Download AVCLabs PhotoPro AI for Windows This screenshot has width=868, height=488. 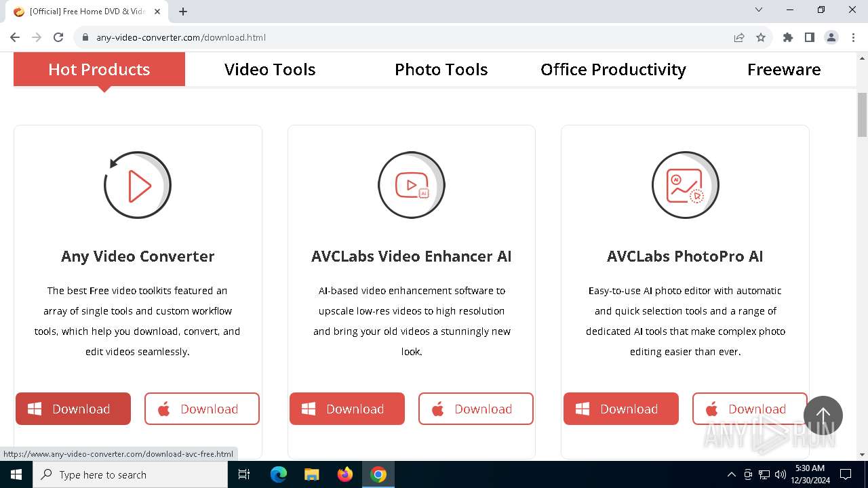point(621,409)
